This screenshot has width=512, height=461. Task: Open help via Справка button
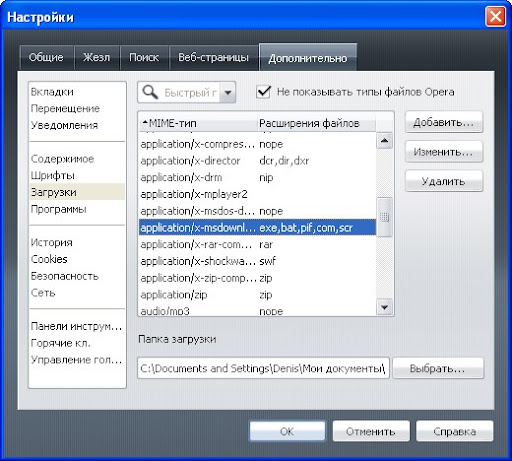[x=454, y=431]
